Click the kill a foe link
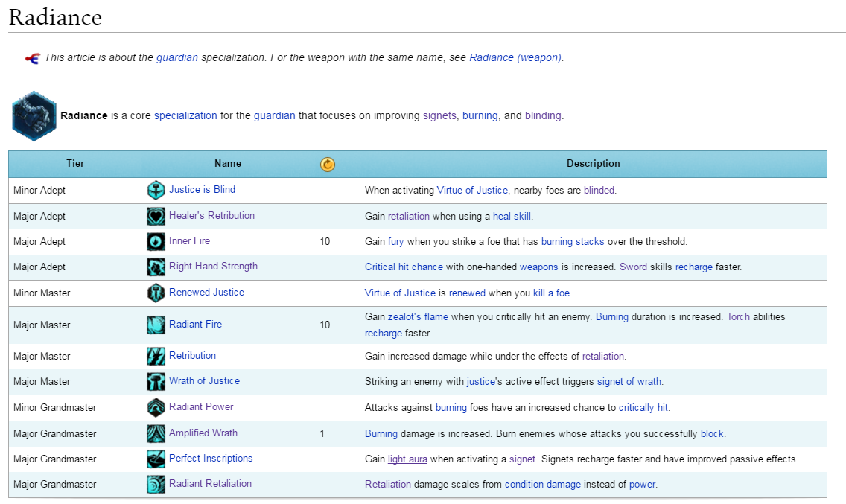 coord(551,293)
